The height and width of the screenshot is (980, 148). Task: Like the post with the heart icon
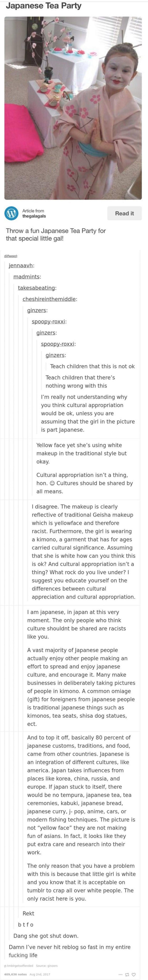134,974
